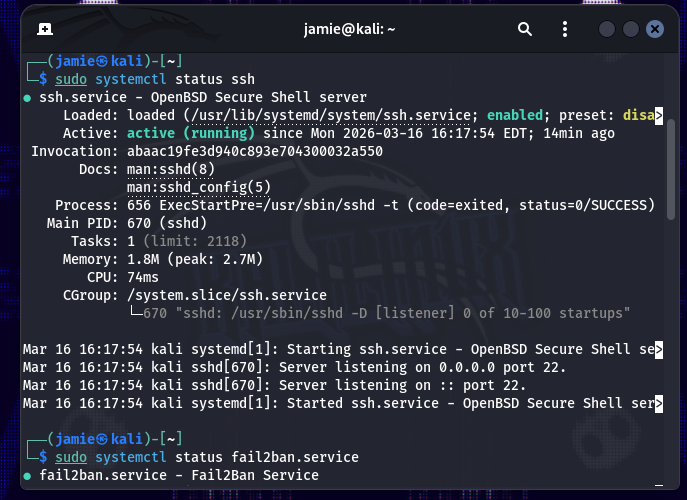Open a new terminal tab icon

click(x=45, y=29)
